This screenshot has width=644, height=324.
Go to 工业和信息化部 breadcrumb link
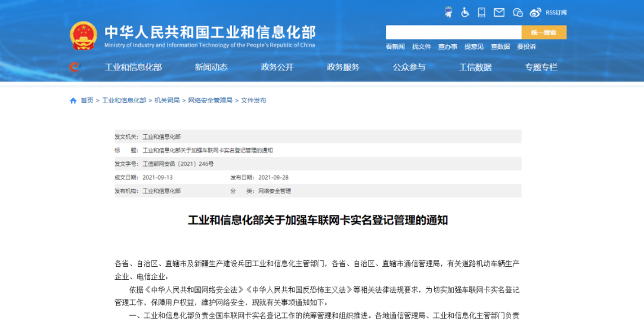(x=124, y=100)
